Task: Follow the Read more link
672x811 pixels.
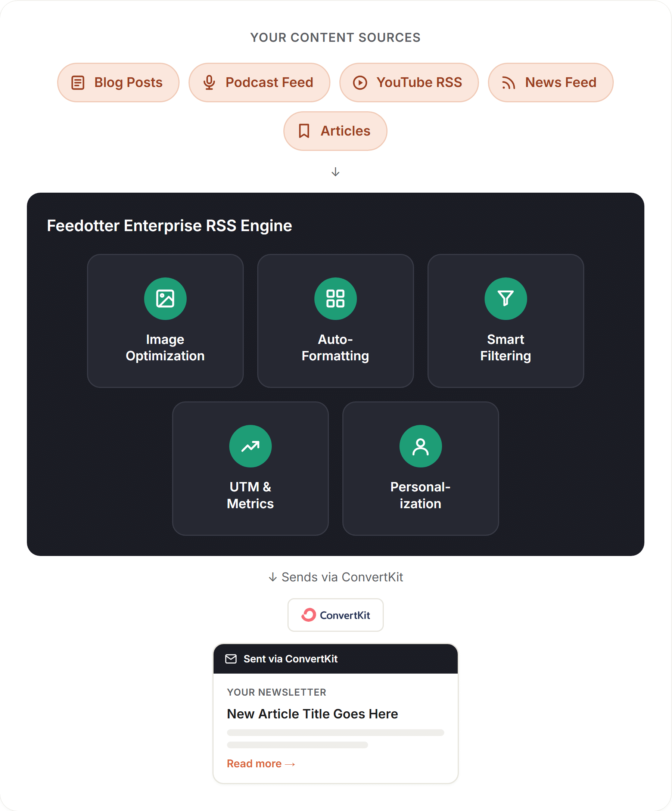Action: point(261,764)
